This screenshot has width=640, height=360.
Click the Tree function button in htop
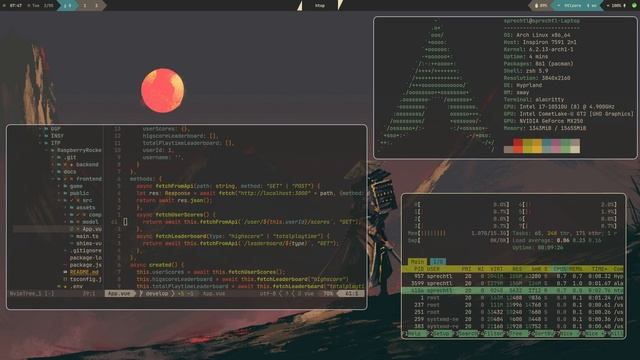coord(517,333)
